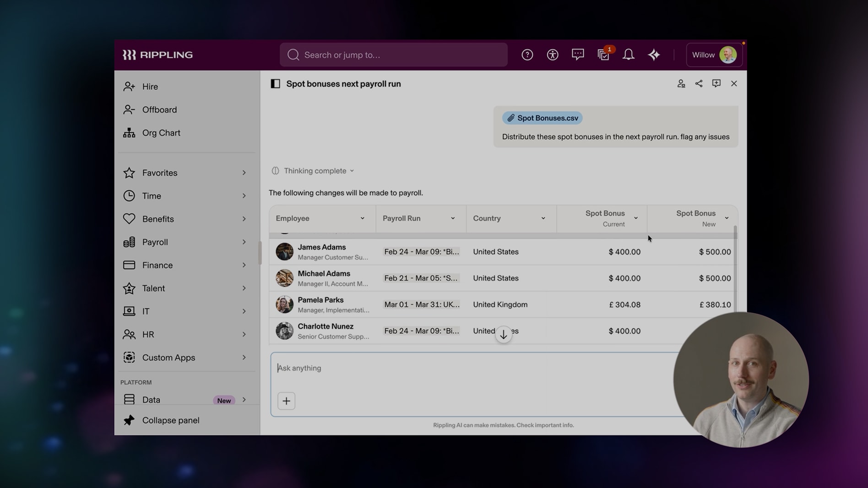This screenshot has height=488, width=868.
Task: Click Charlotte Nunez avatar photo
Action: point(284,331)
